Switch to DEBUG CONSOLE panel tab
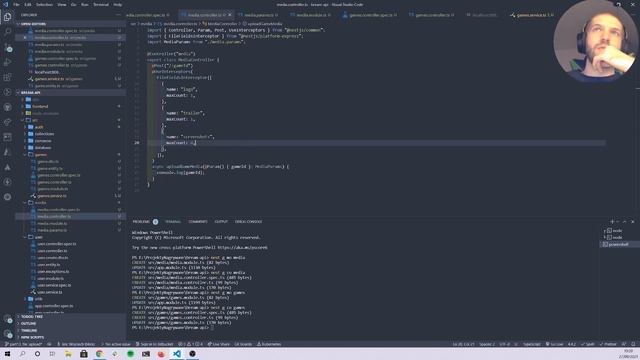The image size is (640, 360). point(248,222)
